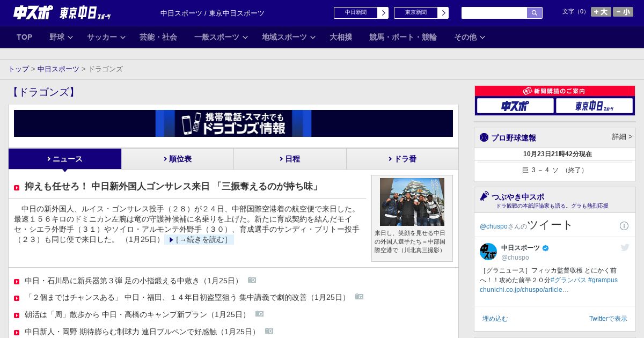Click the magnifier search button
Viewport: 644px width, 338px height.
point(535,13)
